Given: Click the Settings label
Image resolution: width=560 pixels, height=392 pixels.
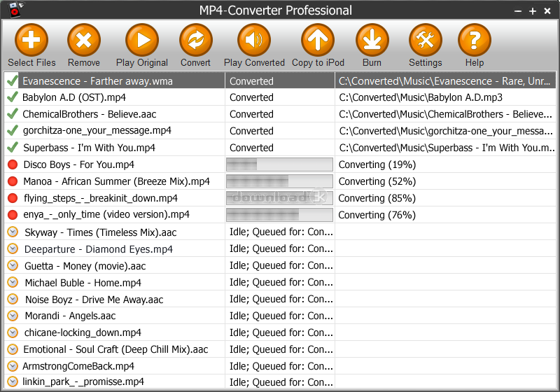Looking at the screenshot, I should coord(426,63).
